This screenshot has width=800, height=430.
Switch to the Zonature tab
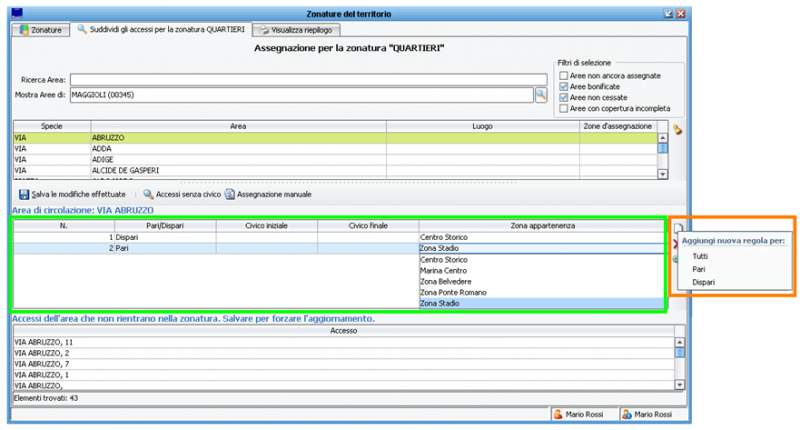point(40,31)
